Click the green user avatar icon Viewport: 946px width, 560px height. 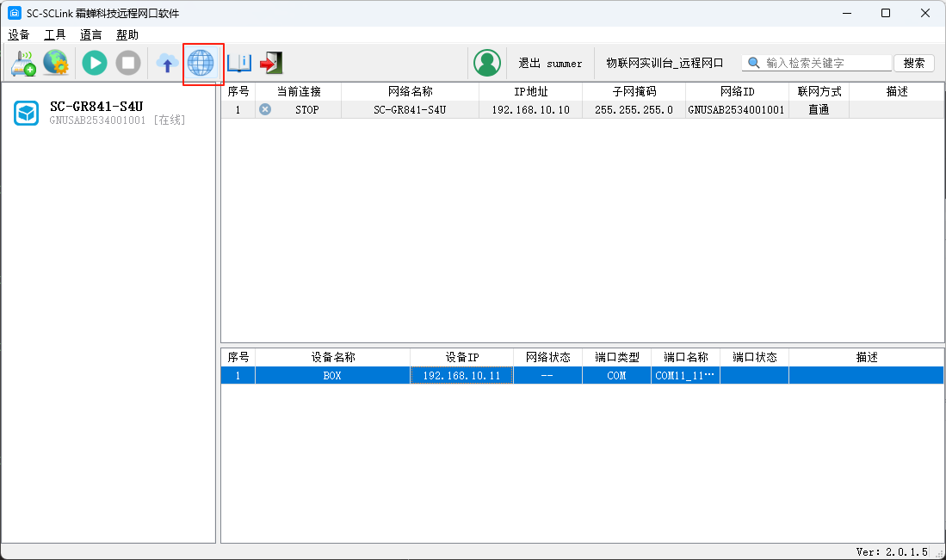[x=487, y=63]
